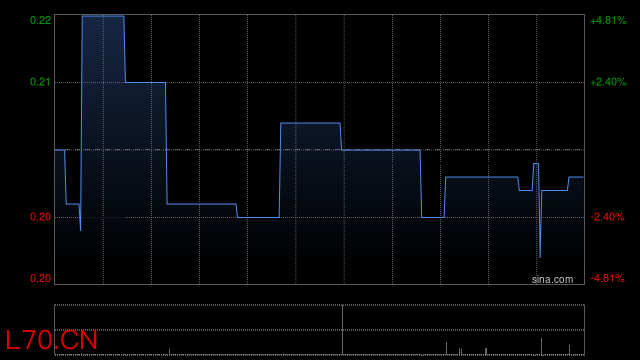Click the tall volume bar in the volume chart
This screenshot has height=360, width=640.
coord(342,330)
